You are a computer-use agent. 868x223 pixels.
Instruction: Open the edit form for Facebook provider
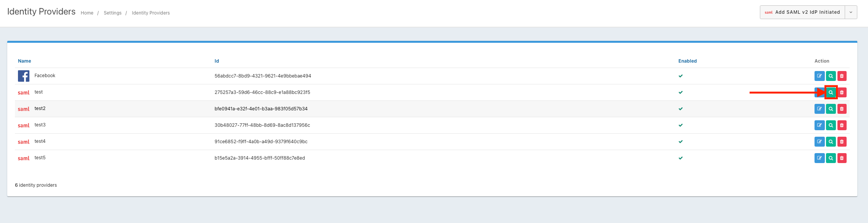(x=819, y=76)
